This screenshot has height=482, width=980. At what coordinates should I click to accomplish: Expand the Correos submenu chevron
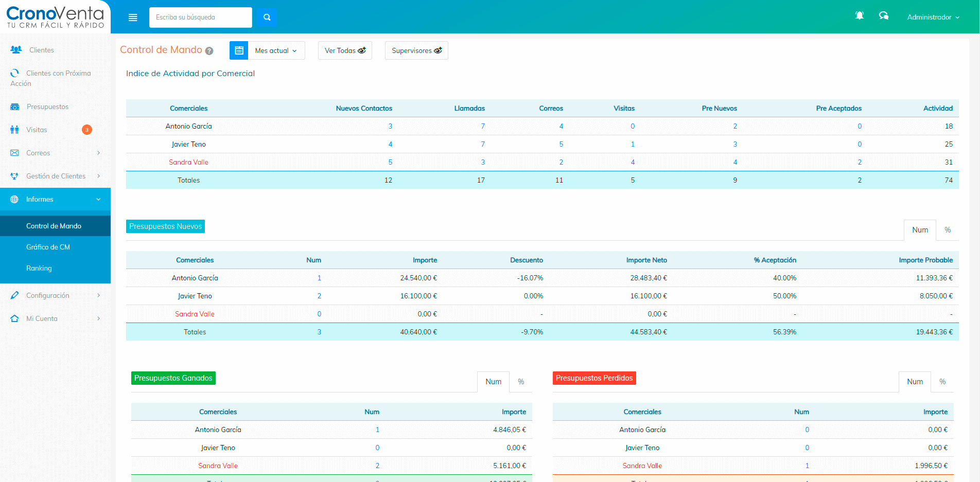pos(98,153)
